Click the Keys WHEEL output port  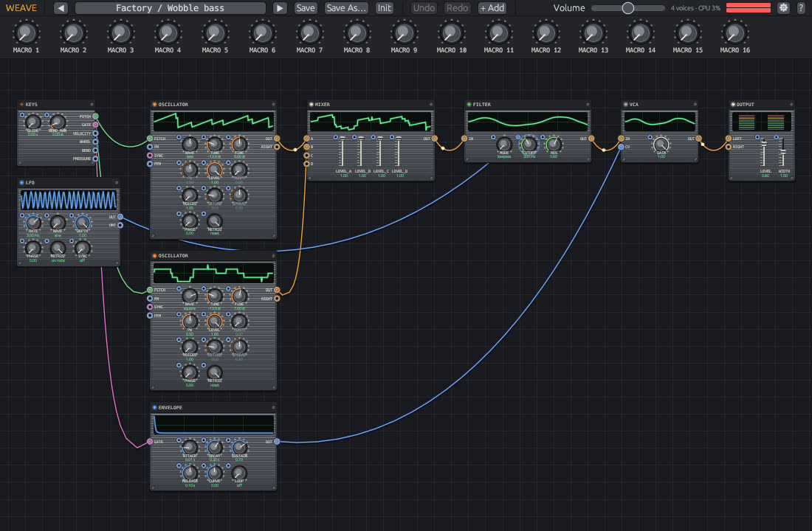tap(95, 142)
